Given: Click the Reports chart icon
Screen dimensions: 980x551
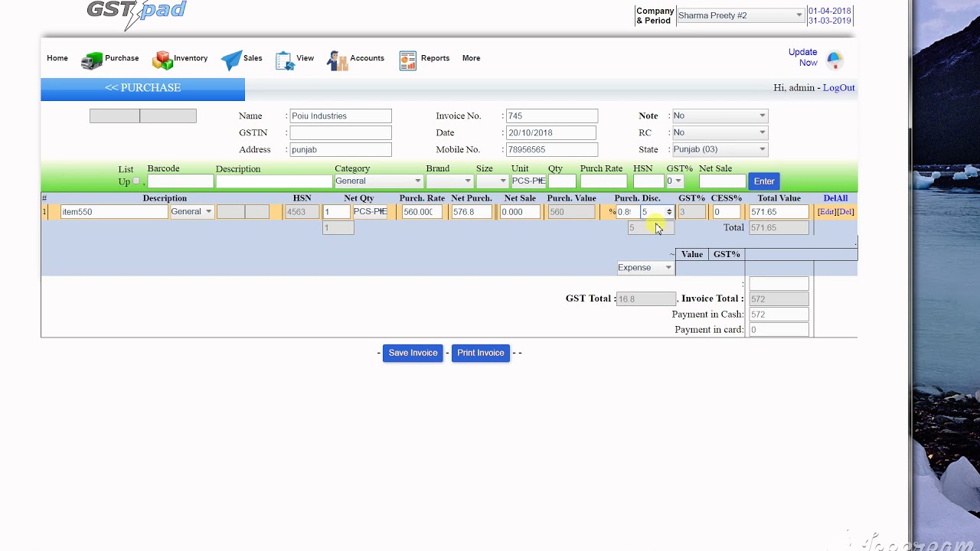Looking at the screenshot, I should pos(407,60).
